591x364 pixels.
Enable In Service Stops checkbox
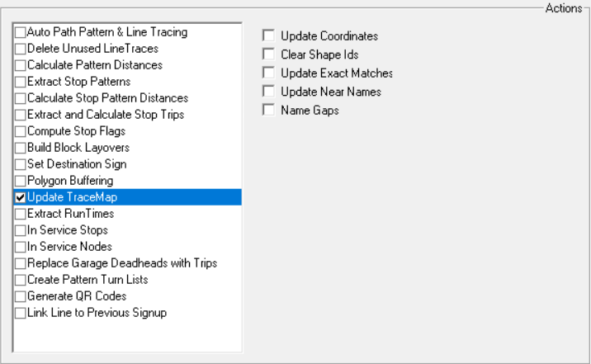21,230
